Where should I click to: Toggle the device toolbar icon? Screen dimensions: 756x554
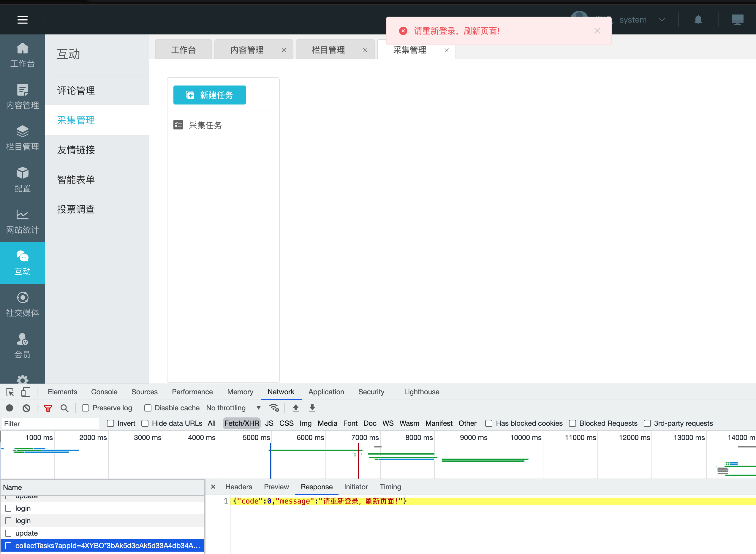tap(26, 392)
